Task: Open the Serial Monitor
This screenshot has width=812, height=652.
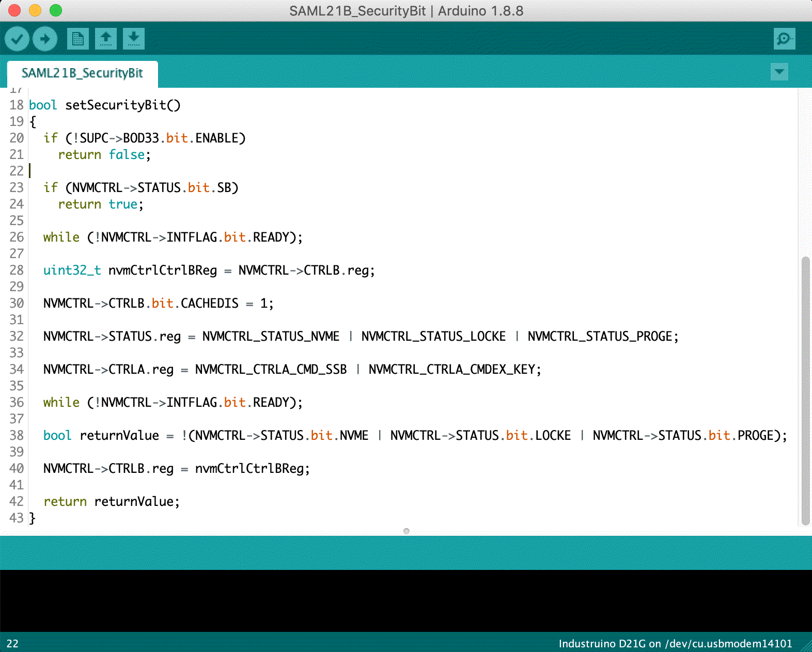Action: pos(784,39)
